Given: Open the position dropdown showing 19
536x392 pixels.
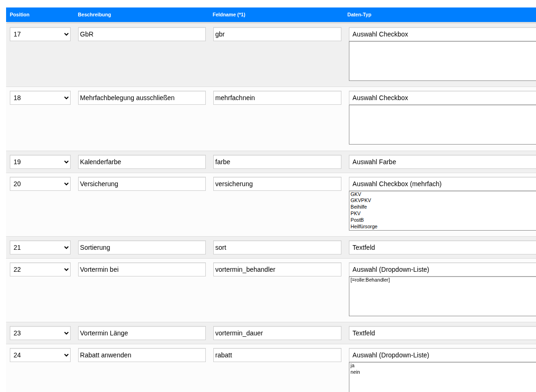Looking at the screenshot, I should pyautogui.click(x=40, y=162).
